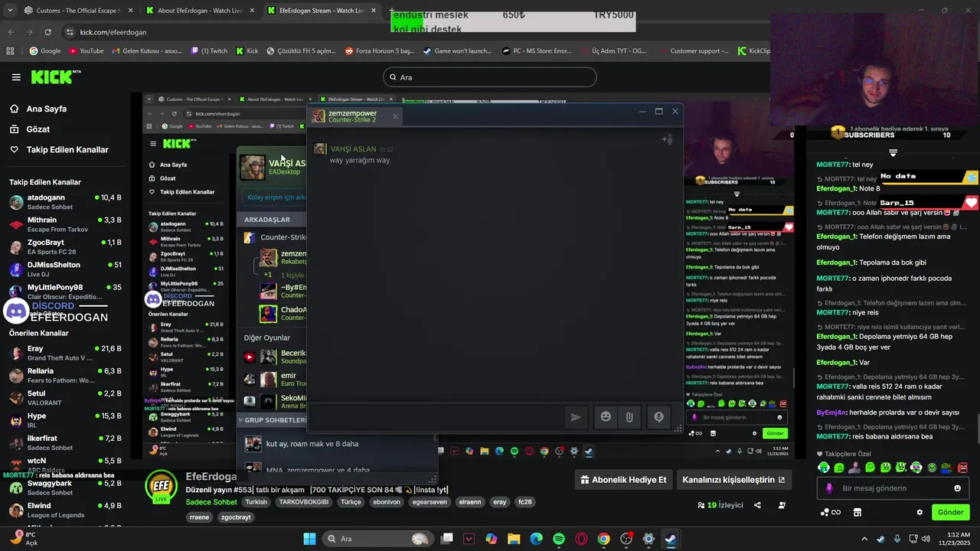The height and width of the screenshot is (551, 980).
Task: Expand the tab search dropdown arrow
Action: tap(9, 11)
